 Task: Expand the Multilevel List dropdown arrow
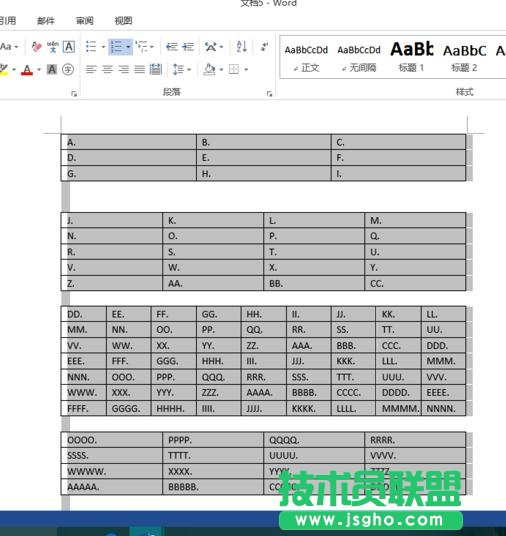pos(152,47)
